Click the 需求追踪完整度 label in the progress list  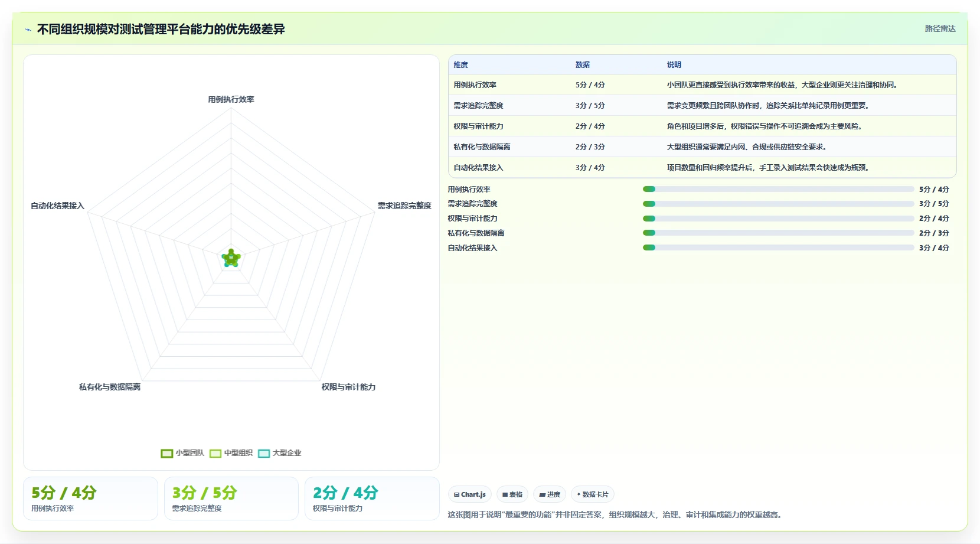[x=472, y=204]
